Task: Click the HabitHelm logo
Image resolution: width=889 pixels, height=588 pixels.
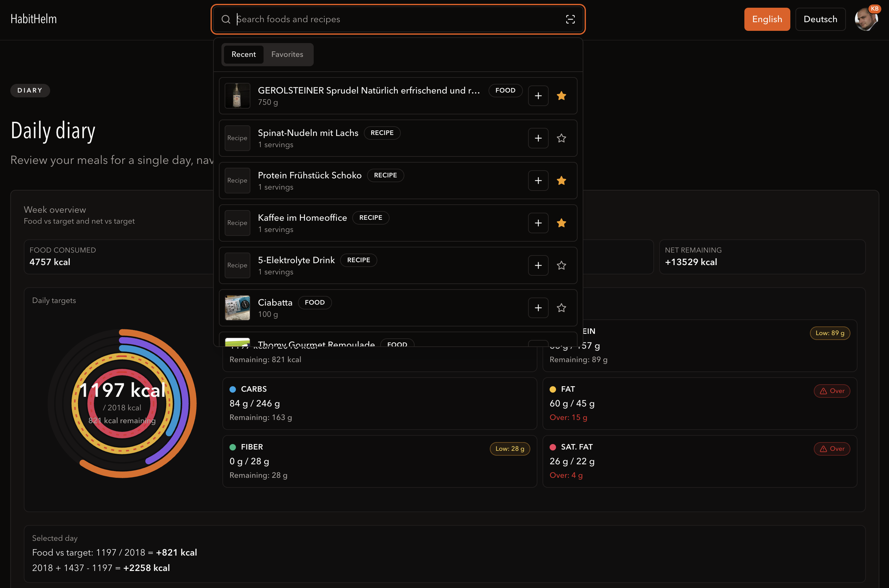Action: coord(33,19)
